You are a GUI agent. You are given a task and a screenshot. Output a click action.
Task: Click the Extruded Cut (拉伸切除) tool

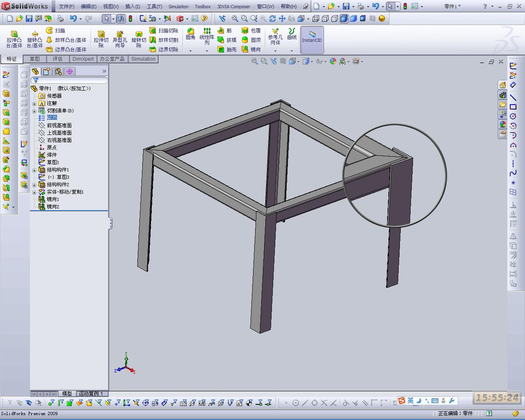pyautogui.click(x=101, y=39)
